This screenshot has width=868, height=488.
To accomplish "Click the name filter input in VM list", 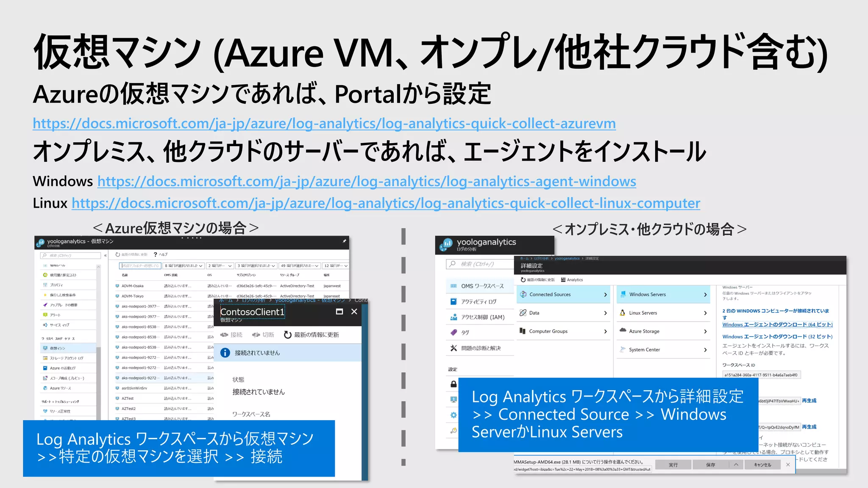I will coord(140,266).
